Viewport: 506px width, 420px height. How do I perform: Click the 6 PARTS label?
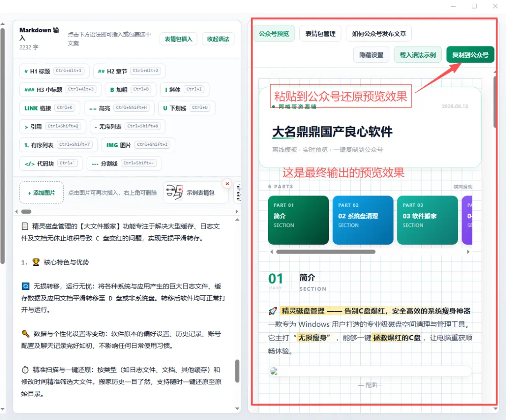(x=281, y=187)
